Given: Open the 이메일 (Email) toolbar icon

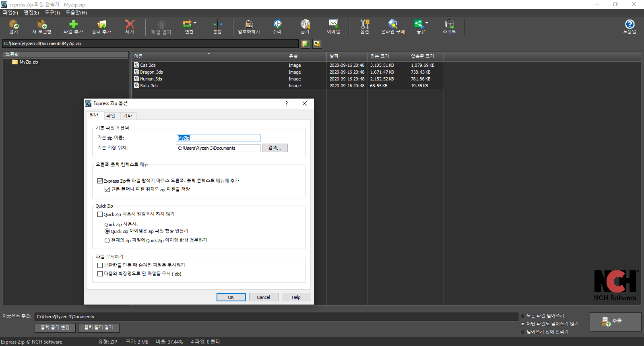Looking at the screenshot, I should tap(333, 27).
